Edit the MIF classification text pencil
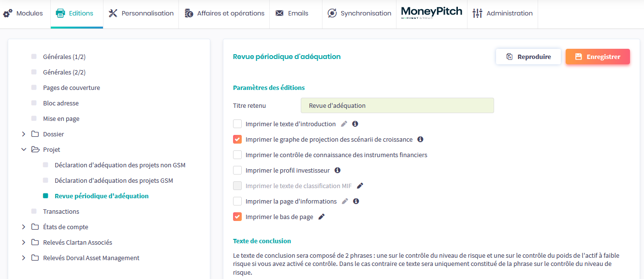 tap(360, 186)
